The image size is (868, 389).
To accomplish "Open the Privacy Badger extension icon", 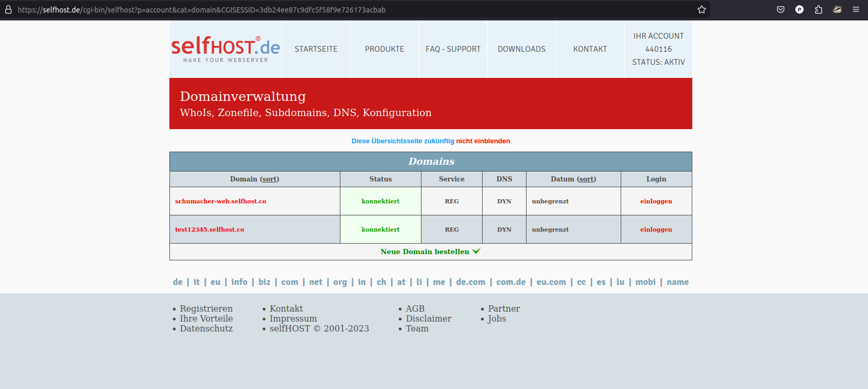I will click(837, 9).
